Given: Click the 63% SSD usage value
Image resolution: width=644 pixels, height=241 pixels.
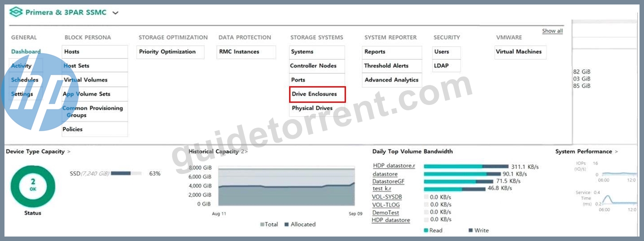Looking at the screenshot, I should click(155, 173).
